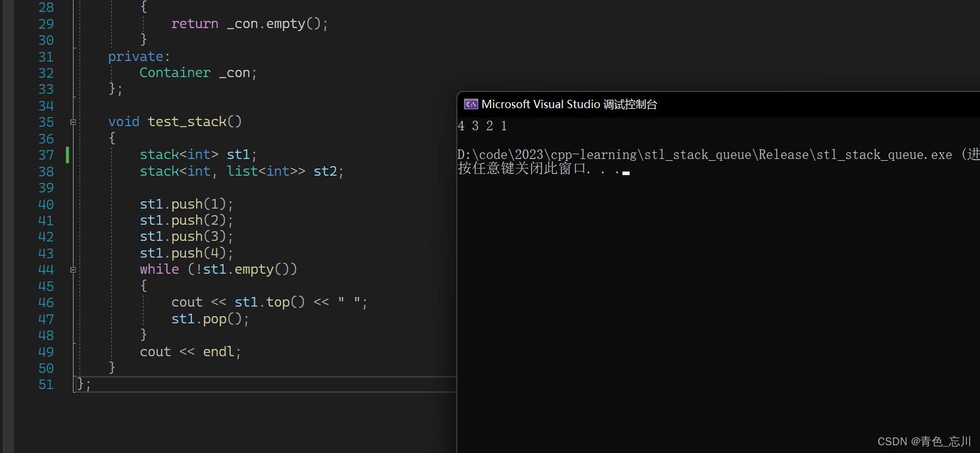Click 'st1.push(1);' statement
Viewport: 980px width, 453px height.
coord(186,204)
